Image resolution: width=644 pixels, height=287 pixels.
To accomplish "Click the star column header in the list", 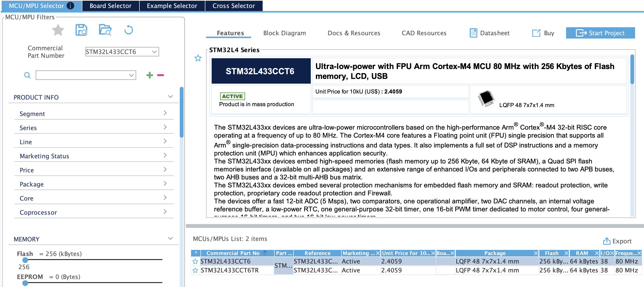I will [196, 253].
